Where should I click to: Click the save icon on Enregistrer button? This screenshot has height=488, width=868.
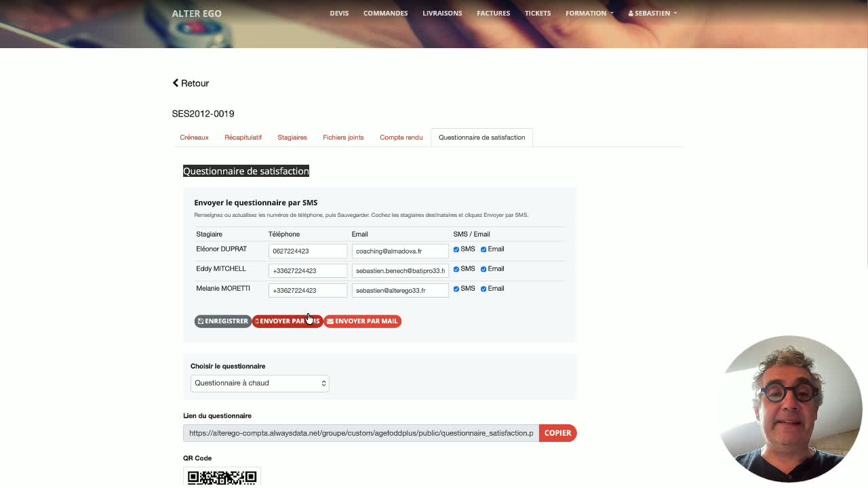[x=201, y=321]
